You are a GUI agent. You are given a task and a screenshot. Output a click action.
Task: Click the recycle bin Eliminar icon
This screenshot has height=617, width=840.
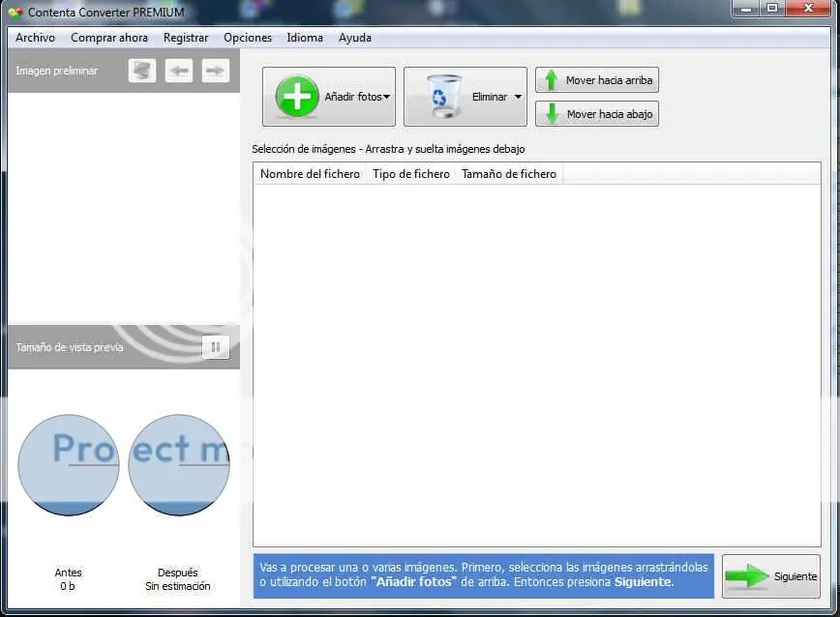point(444,97)
